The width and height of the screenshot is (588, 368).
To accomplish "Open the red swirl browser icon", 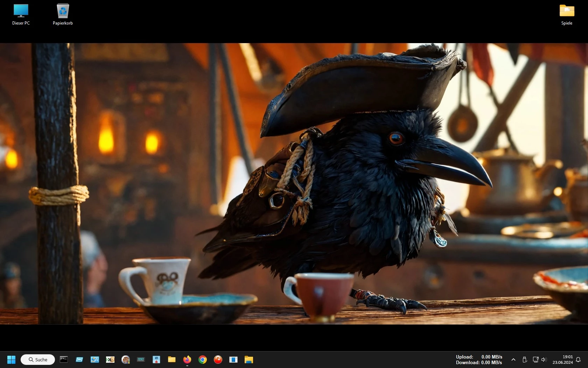I will pos(218,359).
